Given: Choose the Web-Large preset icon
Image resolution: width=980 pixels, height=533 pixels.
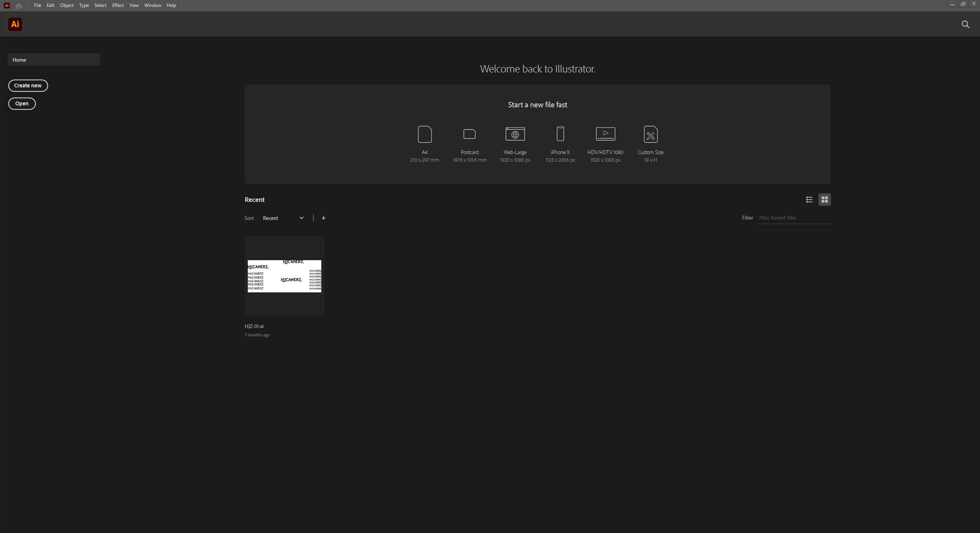Looking at the screenshot, I should (515, 134).
